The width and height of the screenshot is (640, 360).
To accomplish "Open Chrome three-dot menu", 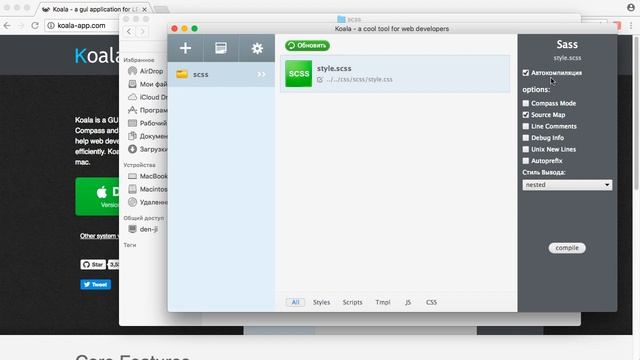I will click(x=631, y=25).
